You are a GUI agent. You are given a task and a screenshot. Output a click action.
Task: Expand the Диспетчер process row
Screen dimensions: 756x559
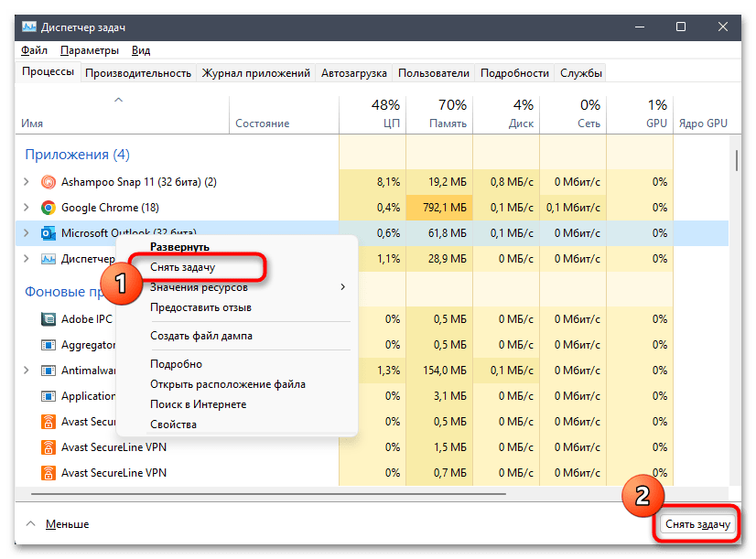[x=27, y=259]
